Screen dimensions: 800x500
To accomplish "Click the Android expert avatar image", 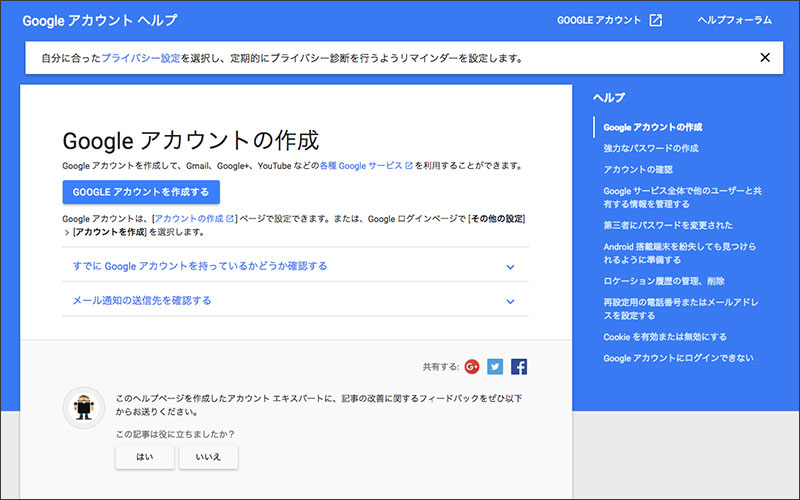I will [x=84, y=407].
